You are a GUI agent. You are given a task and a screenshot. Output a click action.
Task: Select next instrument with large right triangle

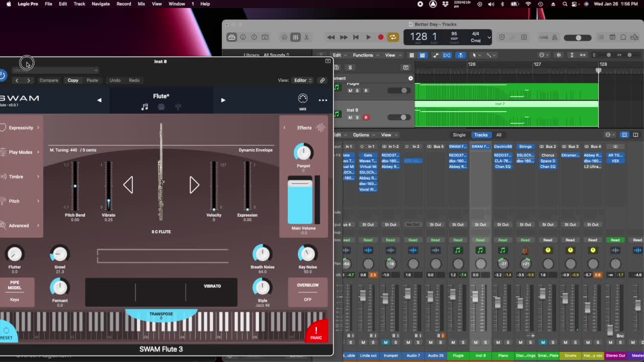coord(194,185)
